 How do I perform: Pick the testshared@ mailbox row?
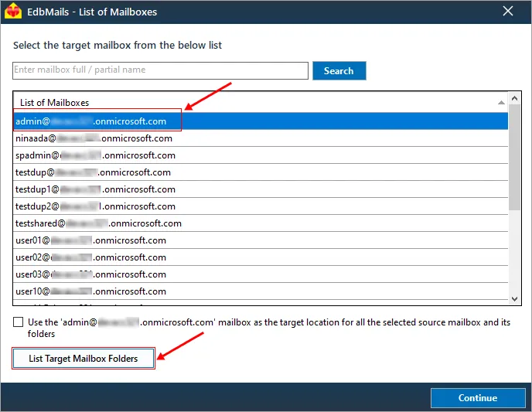(261, 223)
